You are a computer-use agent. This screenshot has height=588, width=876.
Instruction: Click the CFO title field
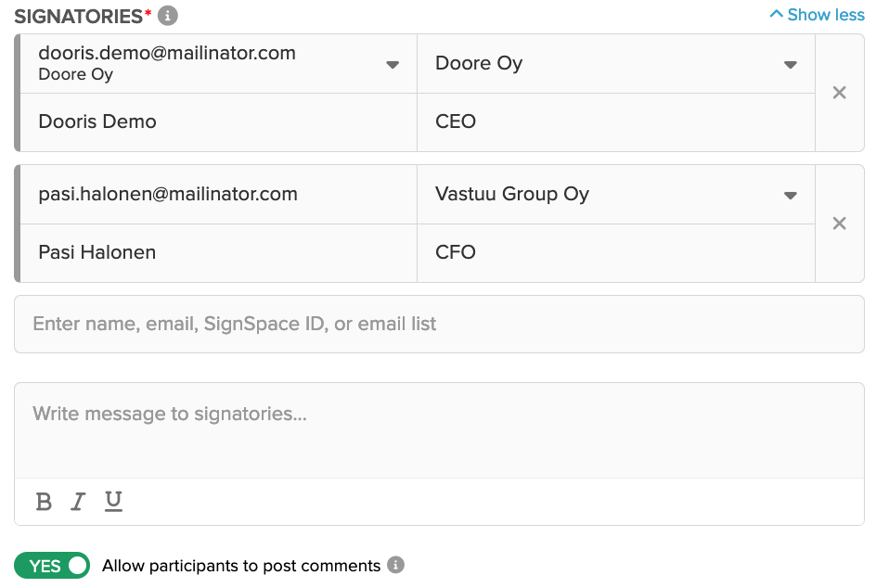615,253
